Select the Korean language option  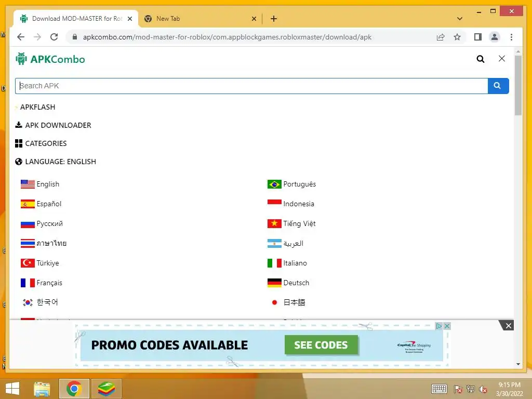(x=39, y=302)
